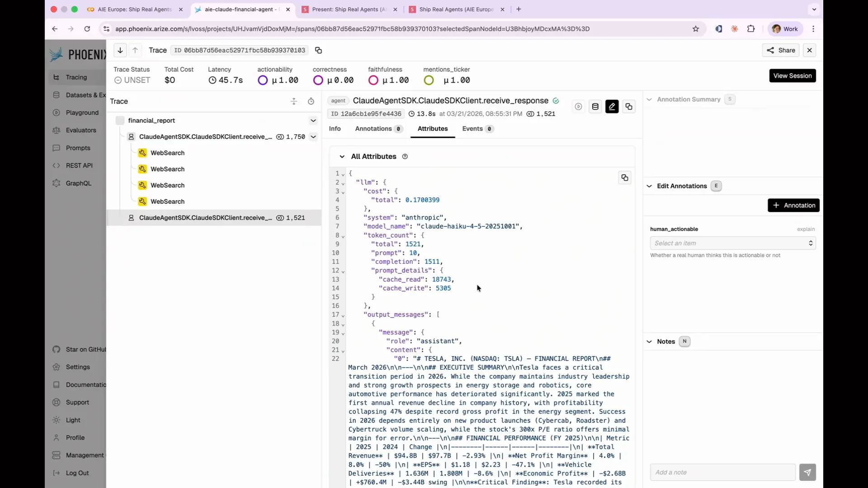This screenshot has width=868, height=488.
Task: Reload the browser page
Action: (x=87, y=29)
